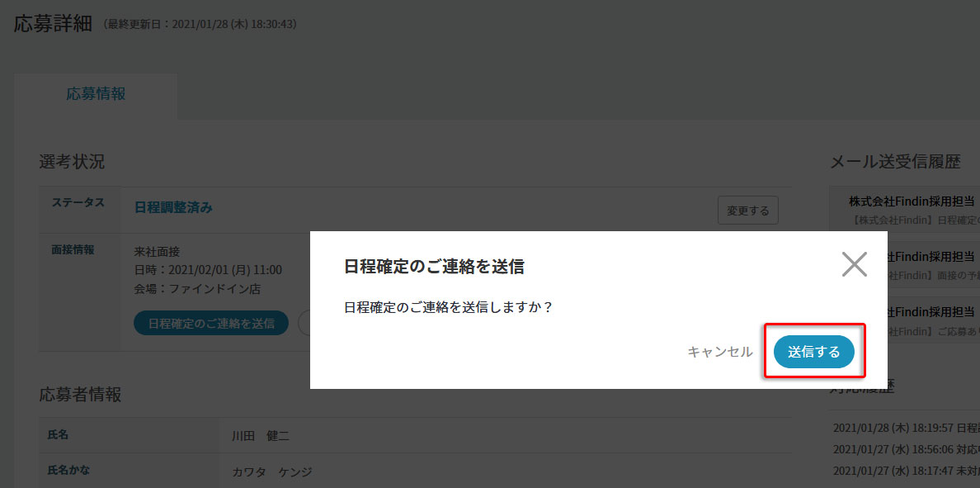Click the dialog title 日程確定のご連絡を送信
Viewport: 980px width, 488px height.
click(x=434, y=267)
